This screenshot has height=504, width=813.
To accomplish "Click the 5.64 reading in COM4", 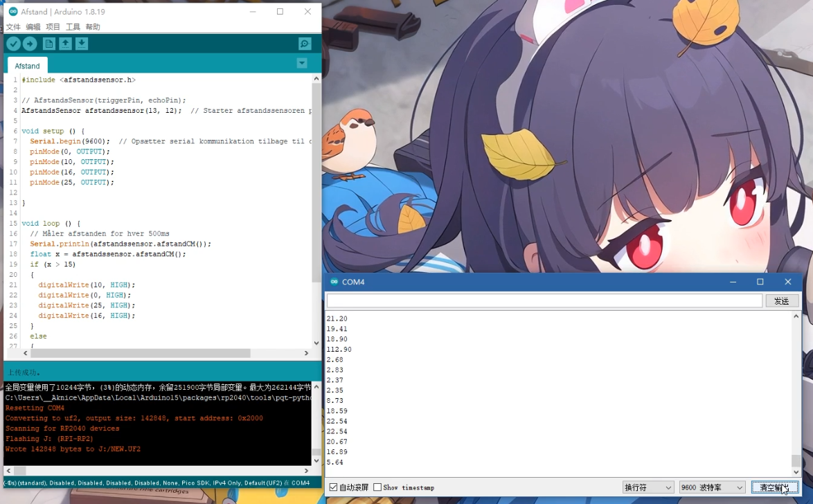I will [x=335, y=462].
